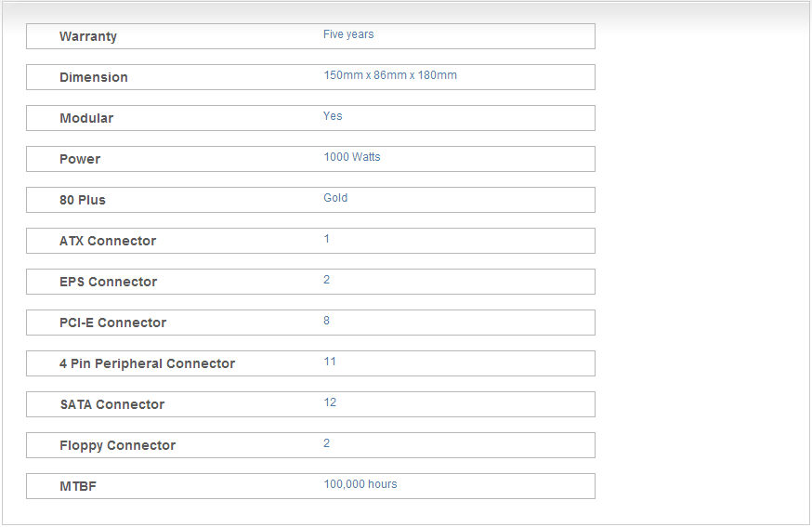
Task: Click the EPS Connector label
Action: pos(108,282)
